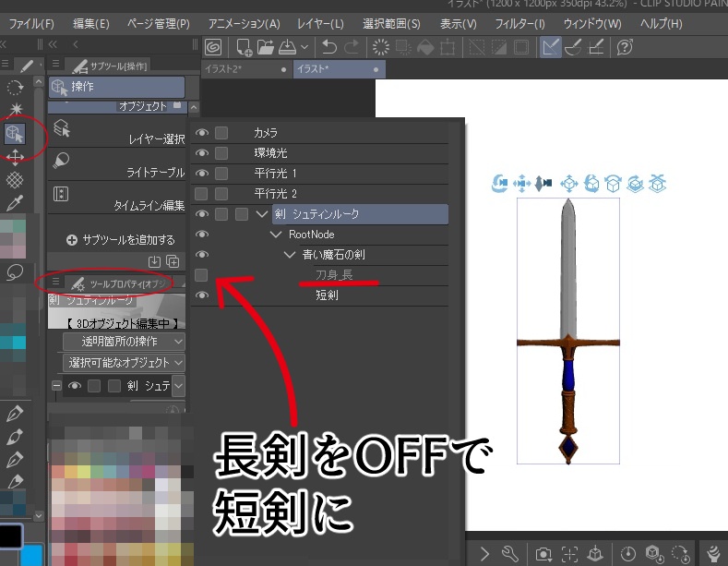Switch to the イラスト2* canvas tab
The image size is (728, 566).
(x=246, y=69)
